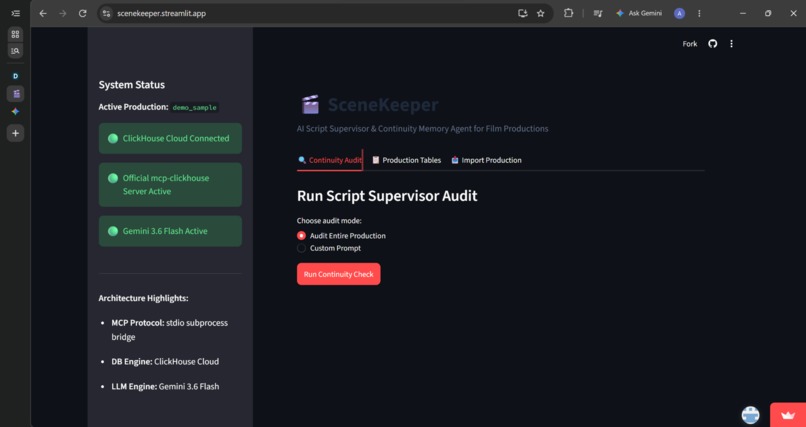Switch to the blue D tab
The width and height of the screenshot is (806, 427).
coord(15,76)
